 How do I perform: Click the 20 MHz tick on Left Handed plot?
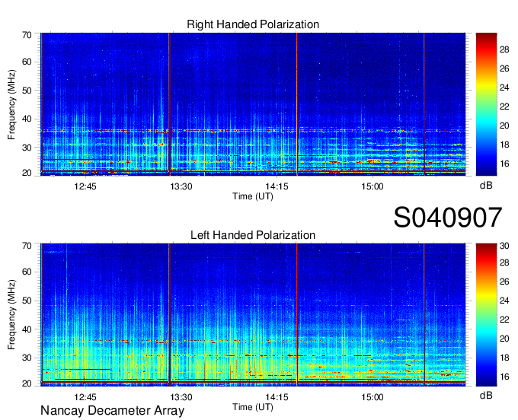[x=27, y=383]
